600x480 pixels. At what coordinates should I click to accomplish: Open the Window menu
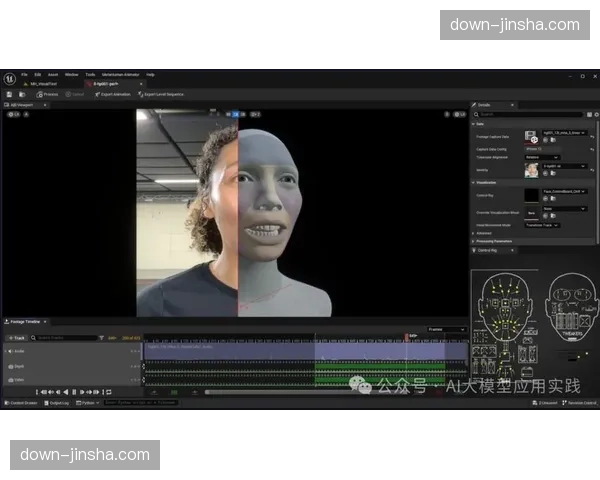pyautogui.click(x=71, y=74)
